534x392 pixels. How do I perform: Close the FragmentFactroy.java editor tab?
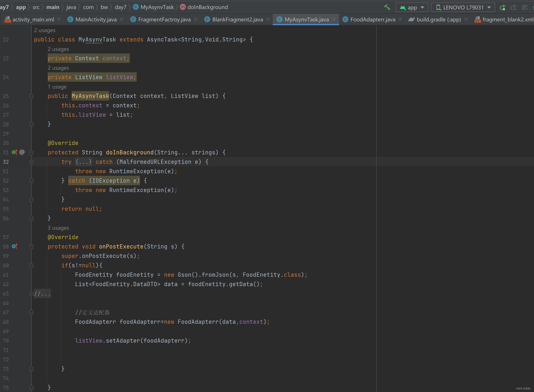coord(196,19)
